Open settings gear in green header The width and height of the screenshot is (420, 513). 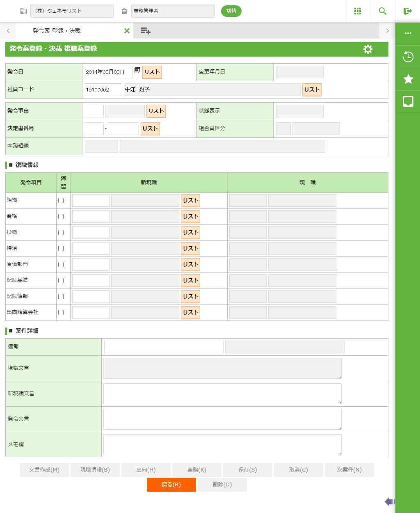[x=367, y=49]
